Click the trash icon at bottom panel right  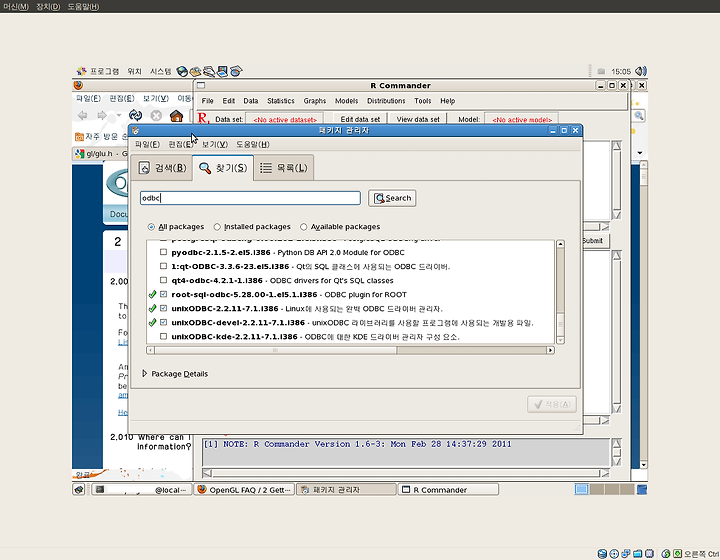(x=642, y=490)
